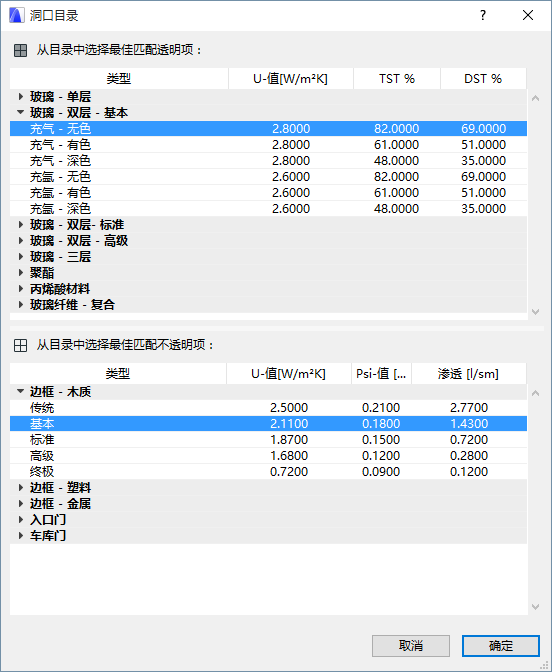Close the 洞口目录 dialog
The image size is (552, 672).
point(528,15)
